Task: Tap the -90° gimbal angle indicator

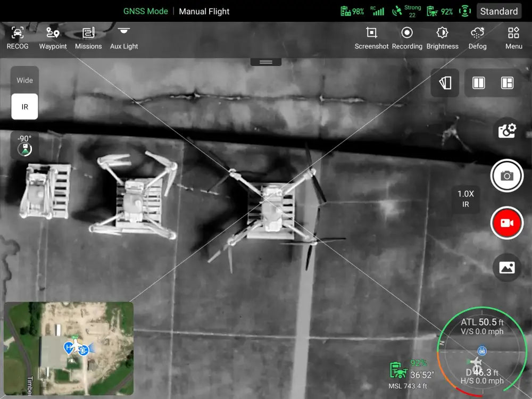Action: click(x=24, y=145)
